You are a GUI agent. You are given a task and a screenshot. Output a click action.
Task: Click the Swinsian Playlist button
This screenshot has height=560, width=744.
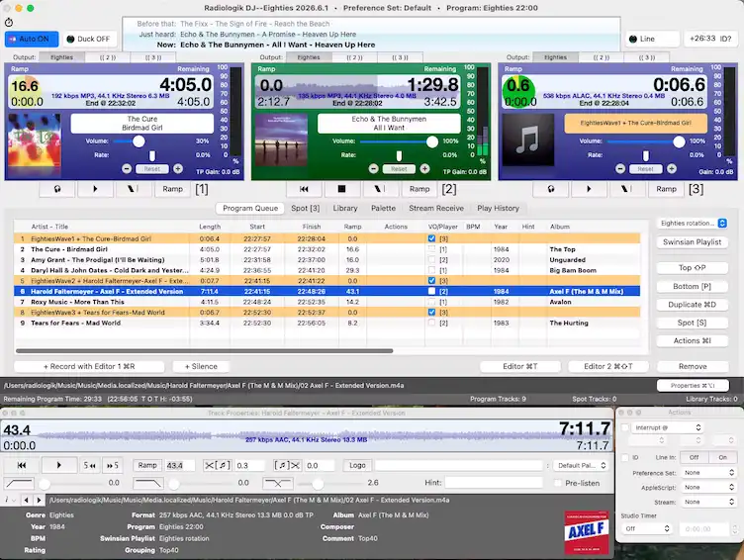(x=693, y=242)
